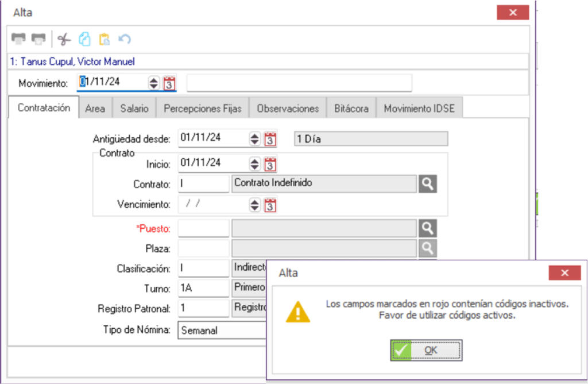Click the Vencimiento date spinner arrows
Image resolution: width=588 pixels, height=384 pixels.
pos(255,205)
